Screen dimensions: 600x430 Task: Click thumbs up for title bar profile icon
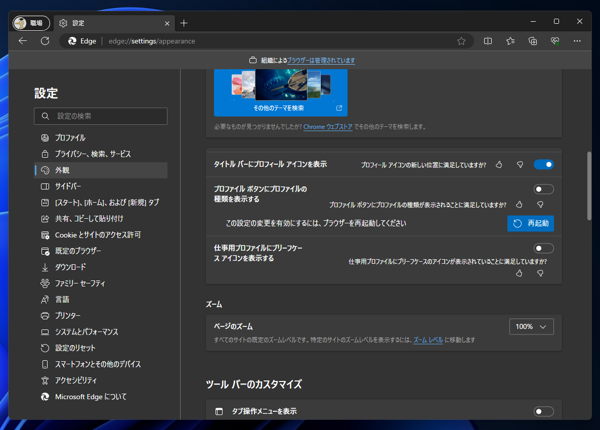[499, 164]
